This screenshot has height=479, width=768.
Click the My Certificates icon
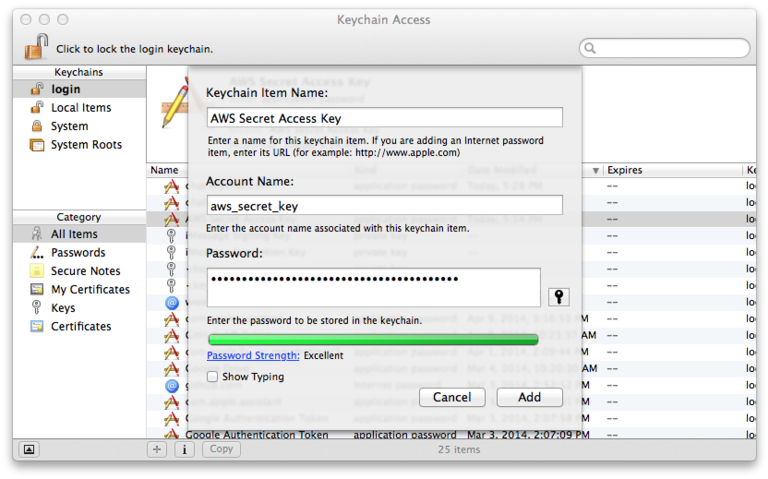coord(37,289)
